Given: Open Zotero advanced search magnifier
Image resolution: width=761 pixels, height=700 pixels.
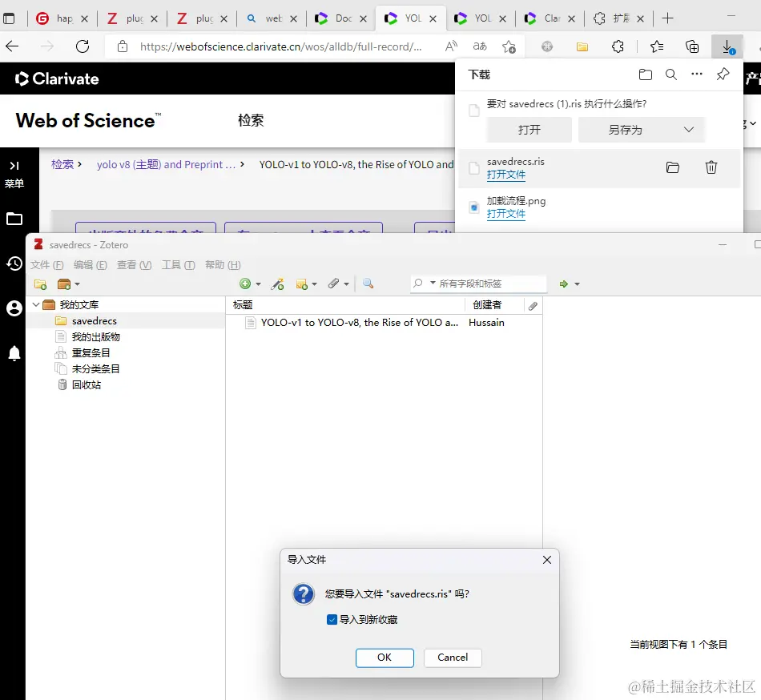Looking at the screenshot, I should tap(368, 284).
